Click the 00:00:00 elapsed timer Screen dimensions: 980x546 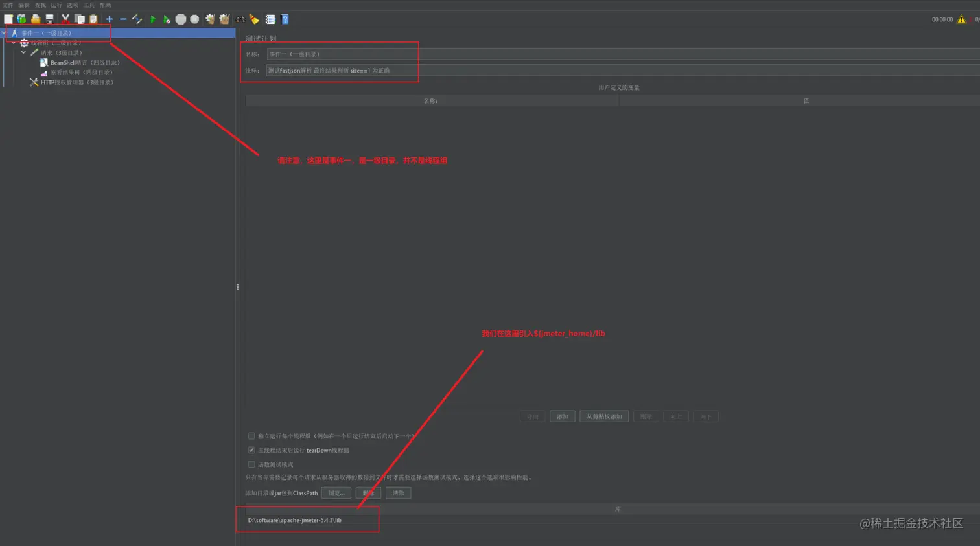(942, 19)
